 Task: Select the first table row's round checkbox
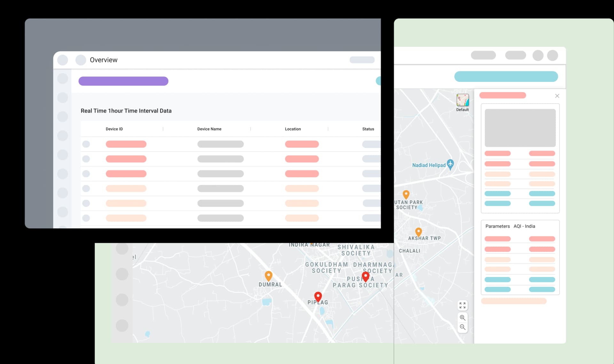point(86,144)
